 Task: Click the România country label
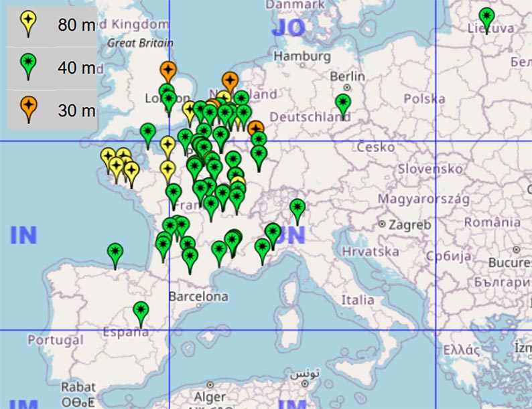click(492, 222)
